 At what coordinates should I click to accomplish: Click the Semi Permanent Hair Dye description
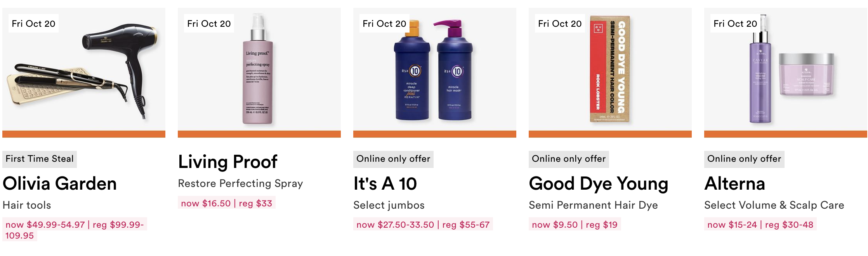click(x=593, y=205)
